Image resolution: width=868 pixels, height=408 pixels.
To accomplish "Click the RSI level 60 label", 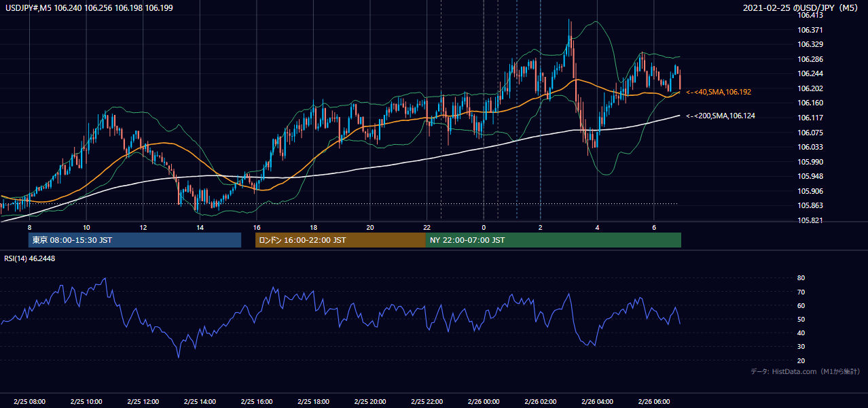I will pos(801,305).
